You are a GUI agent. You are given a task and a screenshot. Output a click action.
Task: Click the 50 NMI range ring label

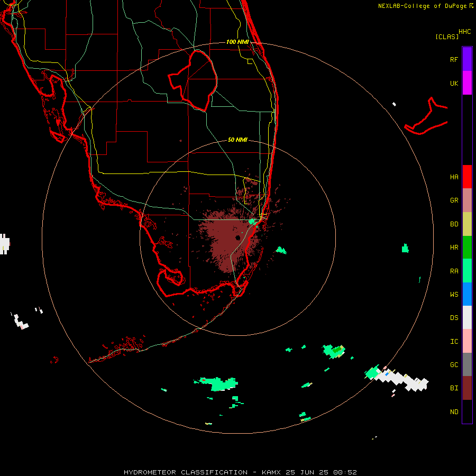pyautogui.click(x=237, y=140)
